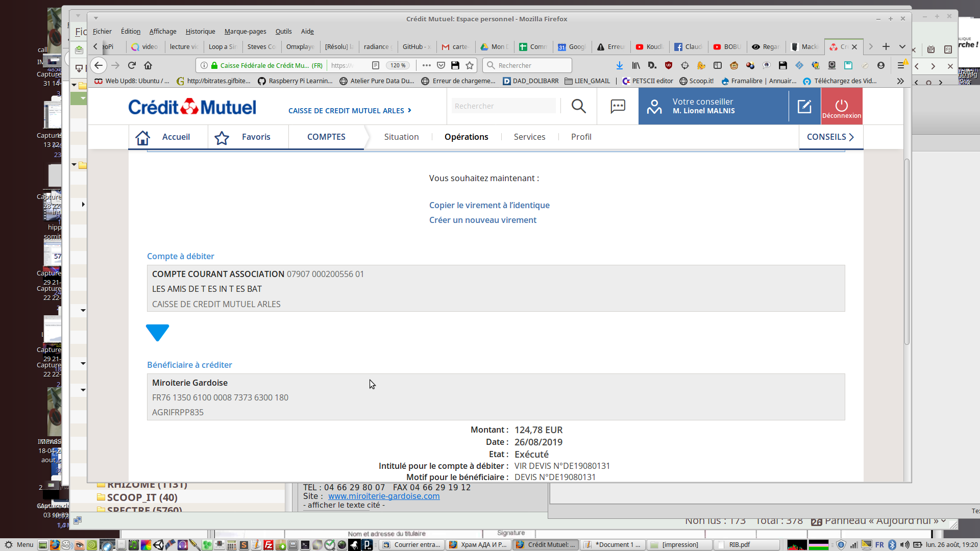Viewport: 980px width, 551px height.
Task: Click the Déconnexion power icon
Action: (x=841, y=105)
